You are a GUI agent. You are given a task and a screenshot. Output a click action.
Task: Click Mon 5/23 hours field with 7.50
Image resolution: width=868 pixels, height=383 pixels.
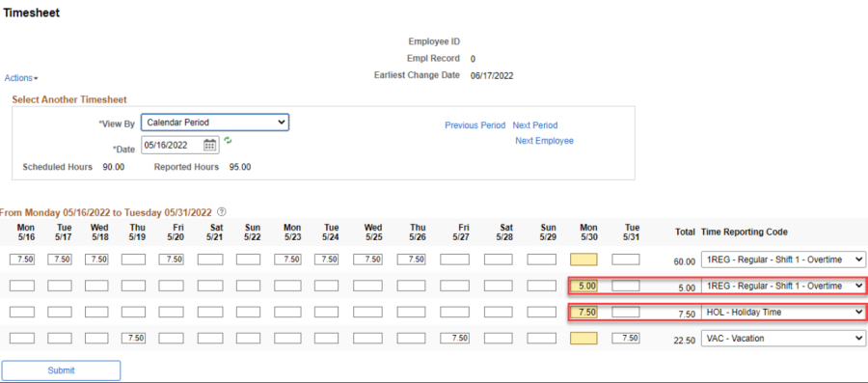[288, 260]
